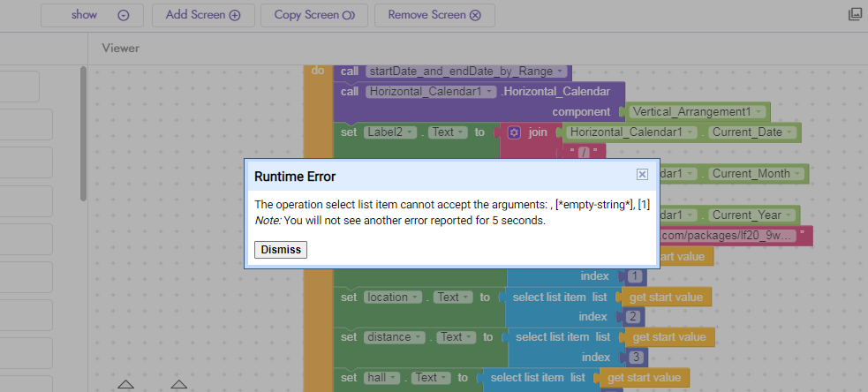Click the left triangle warning icon
Screen dimensions: 868x392
[125, 384]
